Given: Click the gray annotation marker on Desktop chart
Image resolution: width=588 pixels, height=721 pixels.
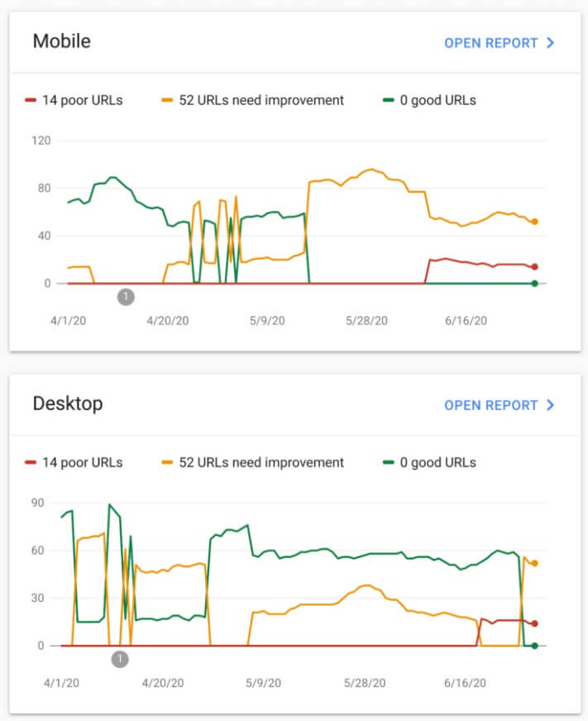Looking at the screenshot, I should [x=120, y=659].
